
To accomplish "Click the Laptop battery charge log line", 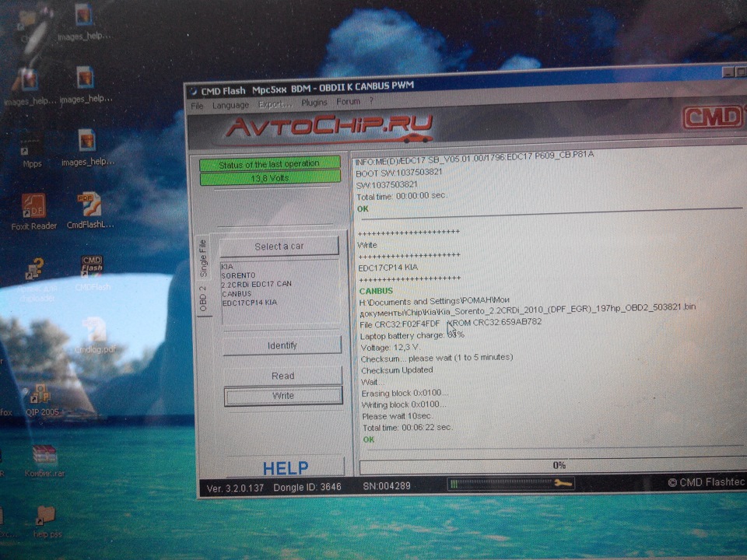I will [x=412, y=335].
